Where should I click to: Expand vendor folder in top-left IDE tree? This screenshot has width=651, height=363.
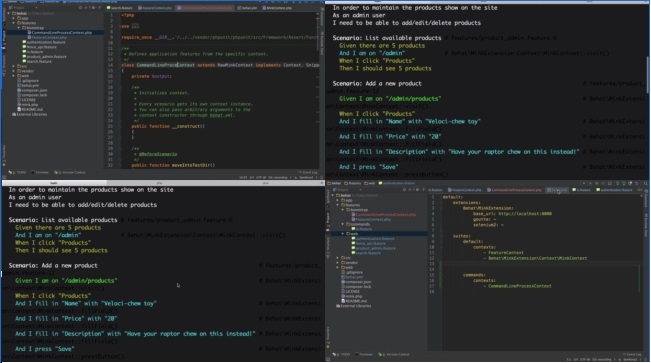pos(14,71)
